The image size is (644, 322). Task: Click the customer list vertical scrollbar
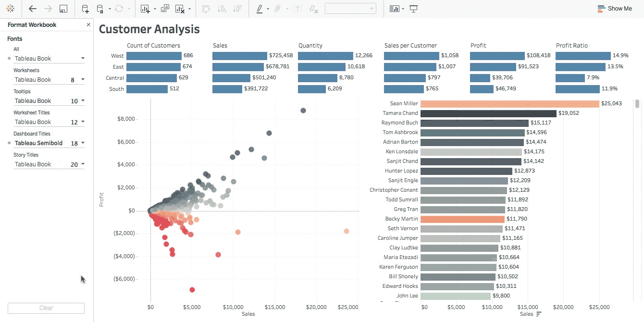(637, 104)
